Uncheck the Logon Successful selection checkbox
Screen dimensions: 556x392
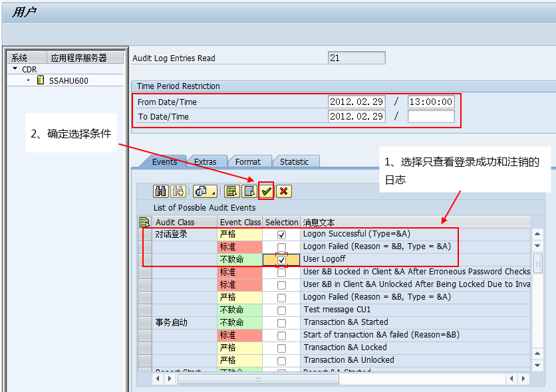pos(282,235)
